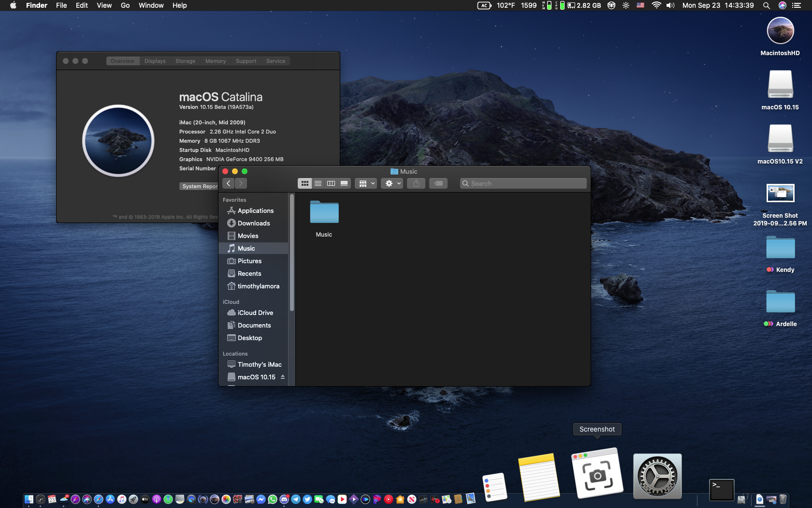Open Terminal from the Dock

(722, 490)
